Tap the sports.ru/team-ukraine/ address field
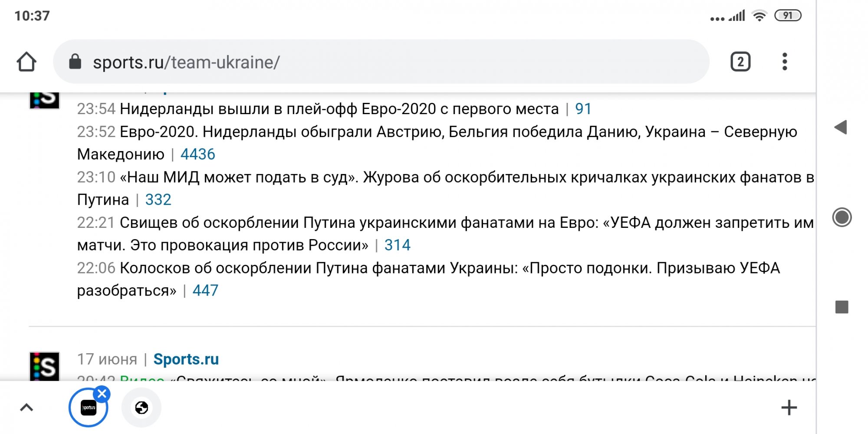The width and height of the screenshot is (868, 434). pyautogui.click(x=381, y=62)
